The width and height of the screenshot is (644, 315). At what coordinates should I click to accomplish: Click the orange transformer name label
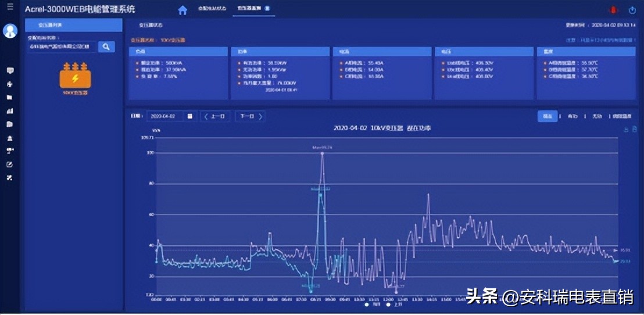(x=158, y=40)
